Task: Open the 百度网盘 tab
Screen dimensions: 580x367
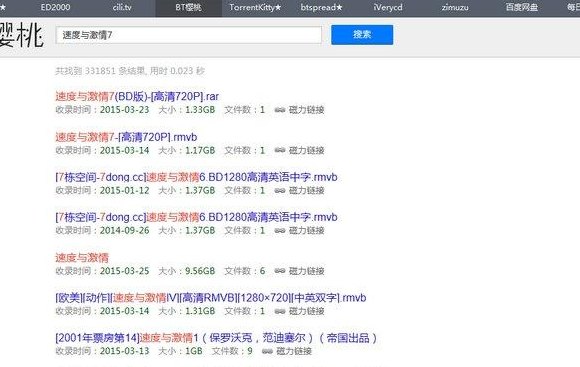Action: 522,7
